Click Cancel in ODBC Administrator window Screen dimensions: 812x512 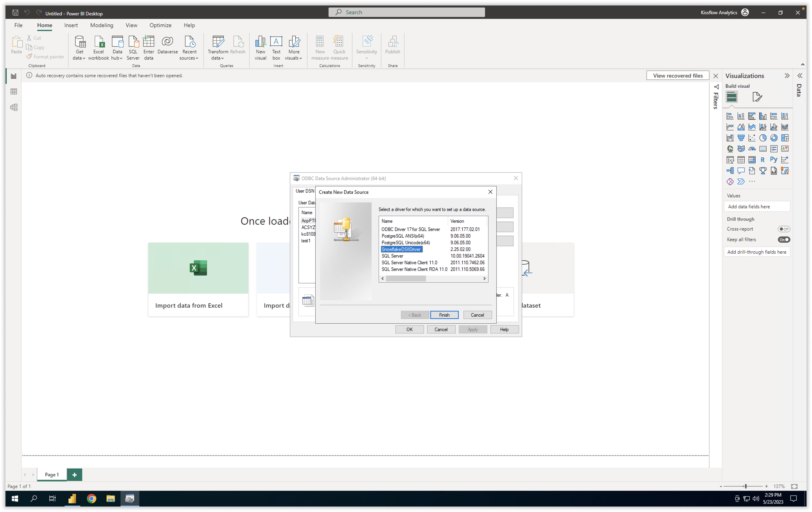pyautogui.click(x=441, y=329)
